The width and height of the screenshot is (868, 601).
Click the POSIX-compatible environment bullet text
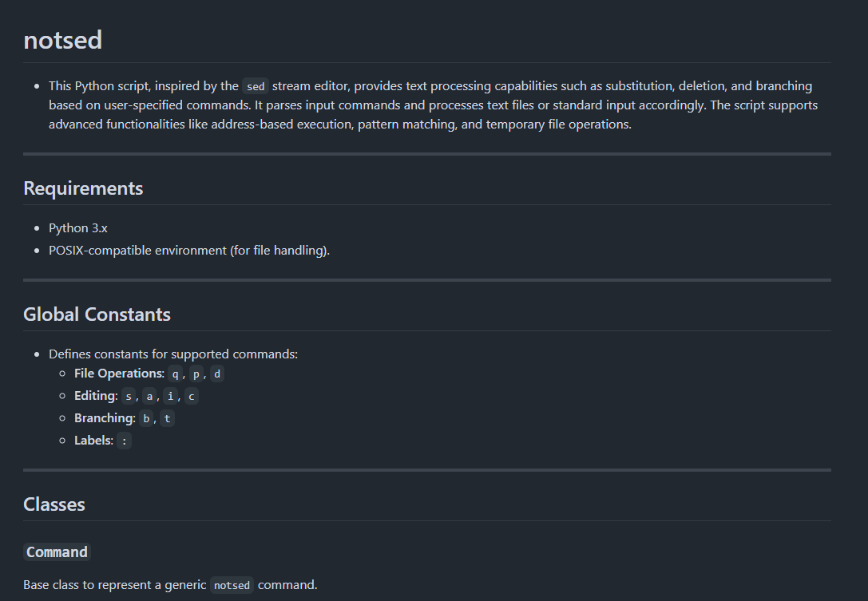189,251
